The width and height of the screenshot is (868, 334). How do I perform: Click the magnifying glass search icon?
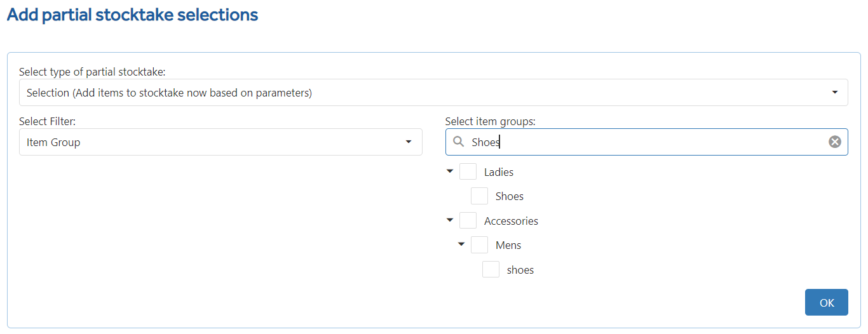click(x=458, y=142)
